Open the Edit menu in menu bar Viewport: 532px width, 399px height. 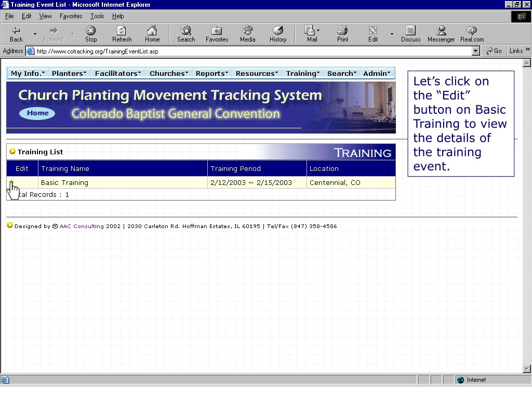(x=26, y=16)
